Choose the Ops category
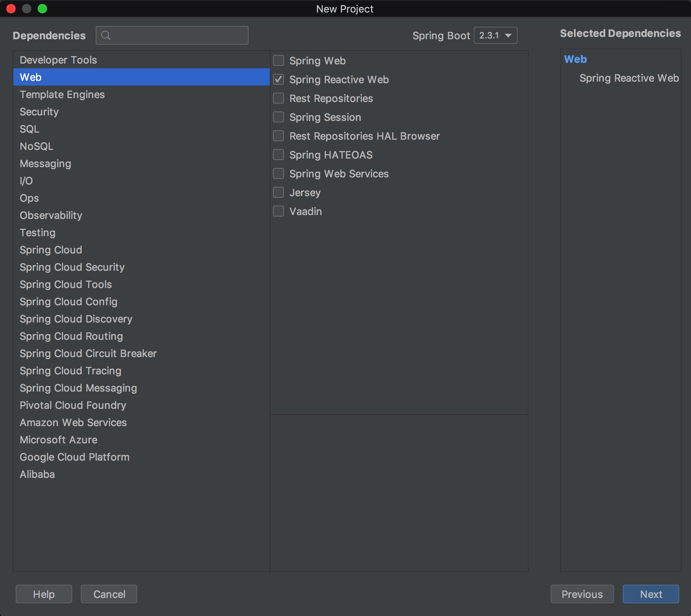 coord(142,198)
